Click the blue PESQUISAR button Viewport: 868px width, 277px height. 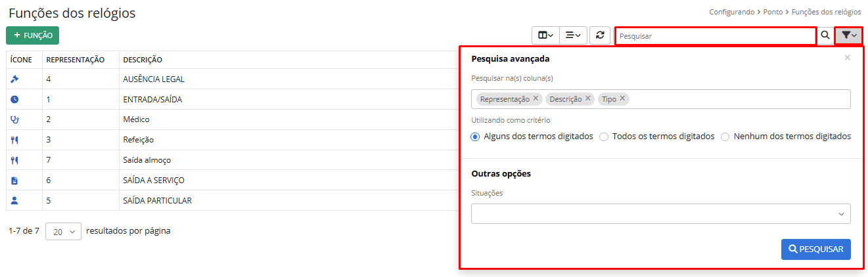pos(815,249)
